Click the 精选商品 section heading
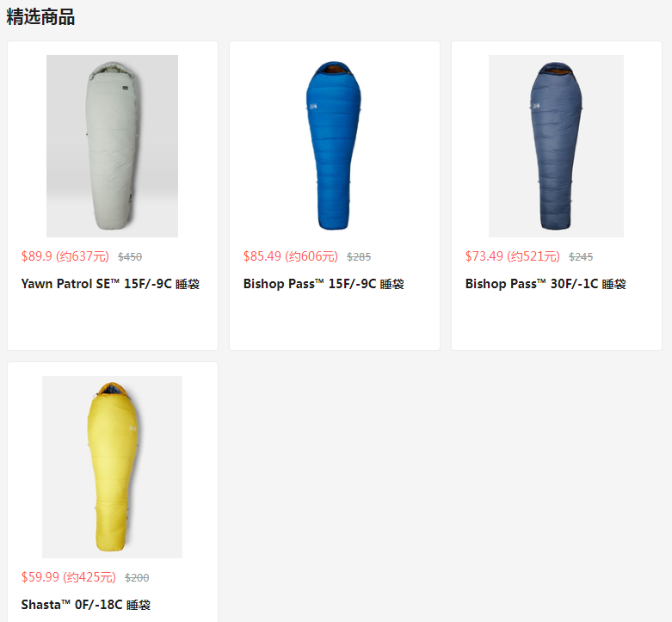672x622 pixels. [x=40, y=17]
